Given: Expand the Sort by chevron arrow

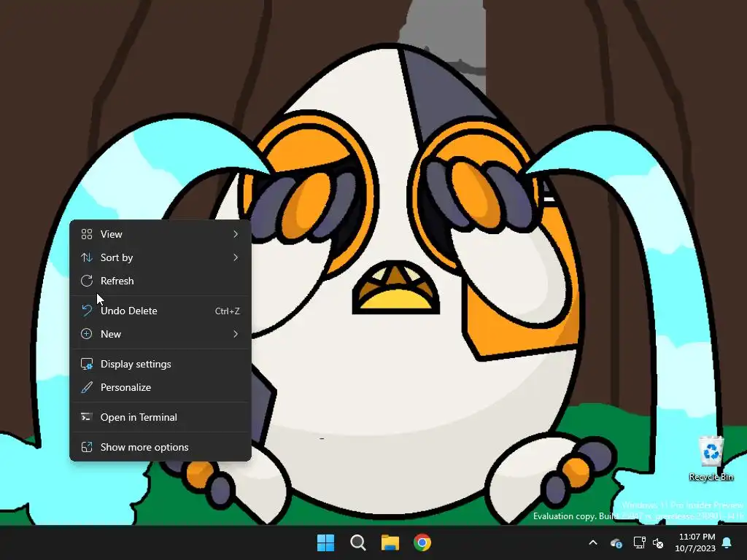Looking at the screenshot, I should (x=236, y=257).
